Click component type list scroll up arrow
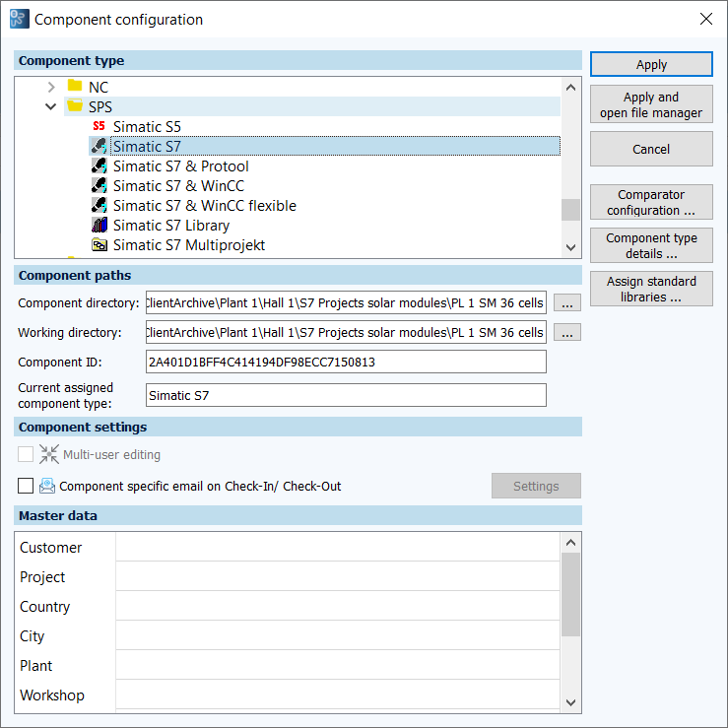728x728 pixels. [x=570, y=88]
